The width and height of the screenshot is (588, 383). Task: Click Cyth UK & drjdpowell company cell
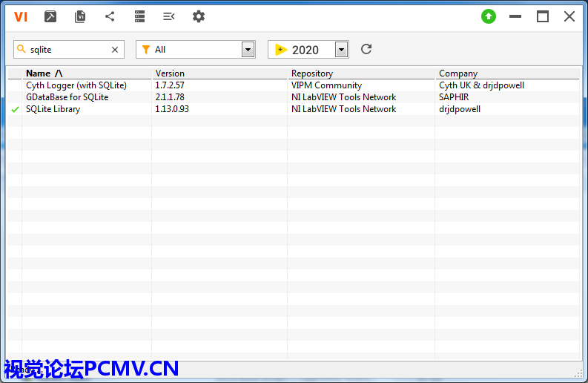pyautogui.click(x=481, y=85)
